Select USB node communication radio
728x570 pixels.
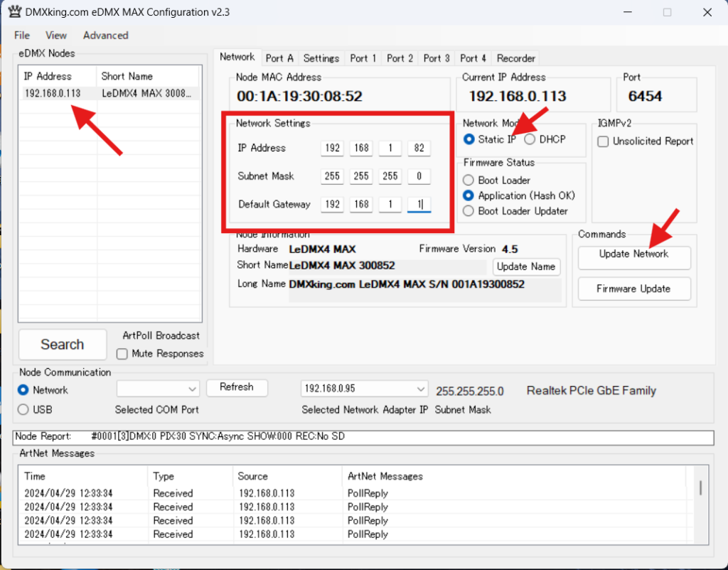(x=23, y=409)
